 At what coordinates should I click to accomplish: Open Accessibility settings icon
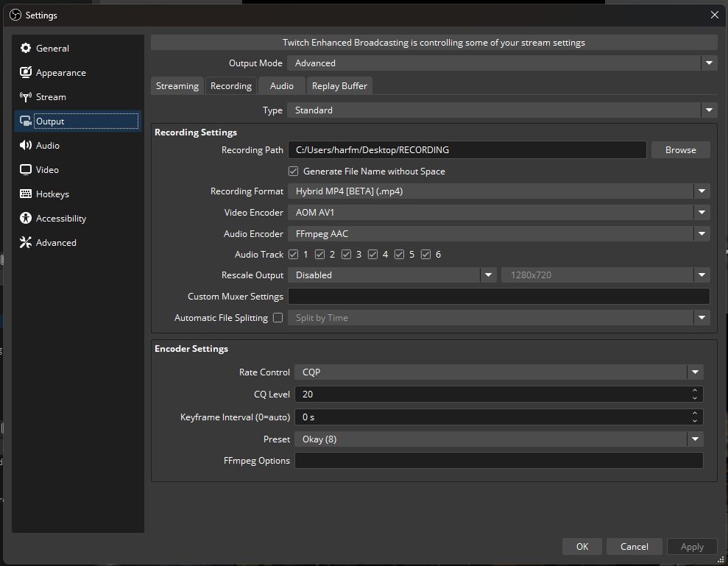point(26,219)
